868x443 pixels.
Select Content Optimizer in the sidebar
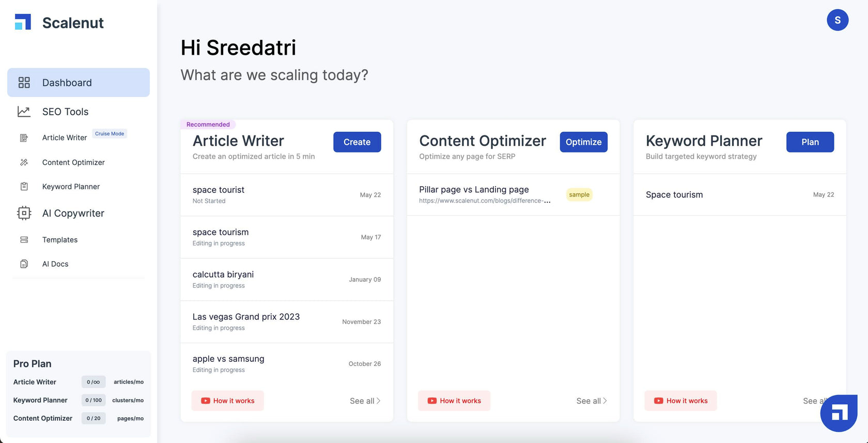(x=73, y=162)
